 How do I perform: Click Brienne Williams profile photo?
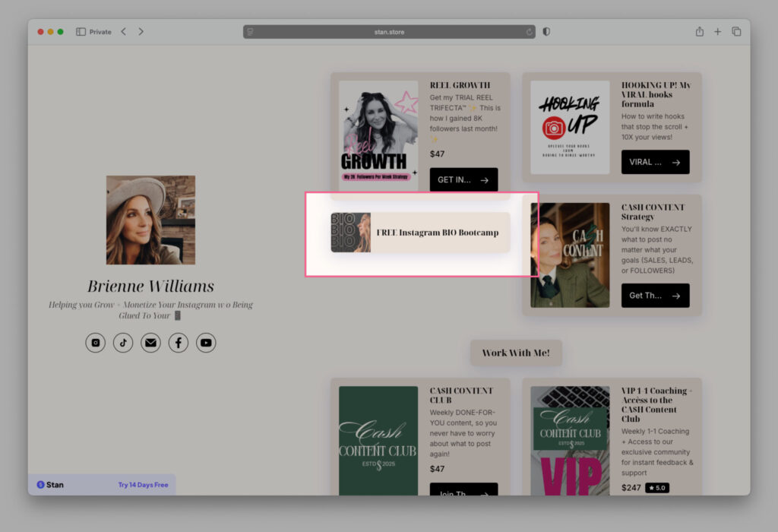click(x=150, y=220)
